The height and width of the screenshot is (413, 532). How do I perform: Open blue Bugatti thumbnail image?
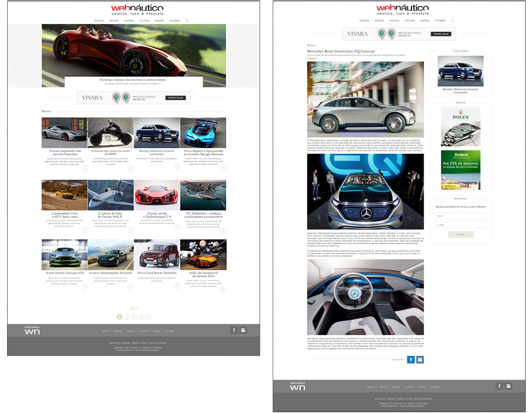203,133
